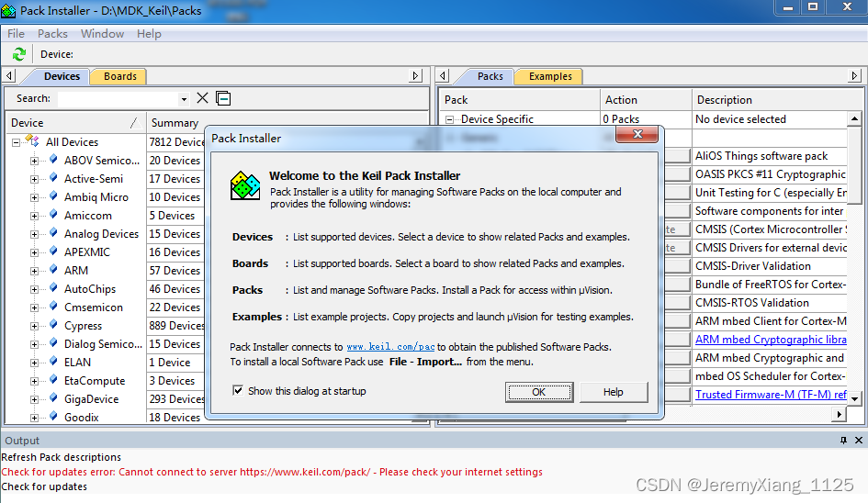Open the Packs menu

tap(52, 34)
